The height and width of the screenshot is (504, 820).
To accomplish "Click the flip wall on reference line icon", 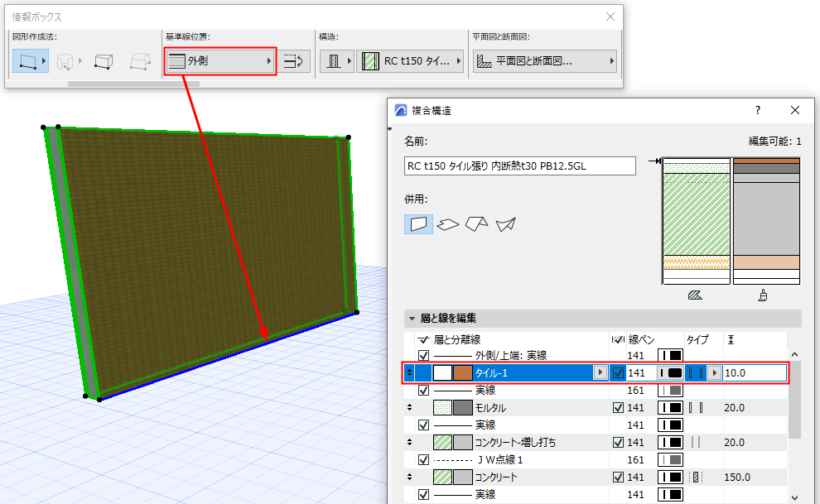I will click(x=294, y=61).
